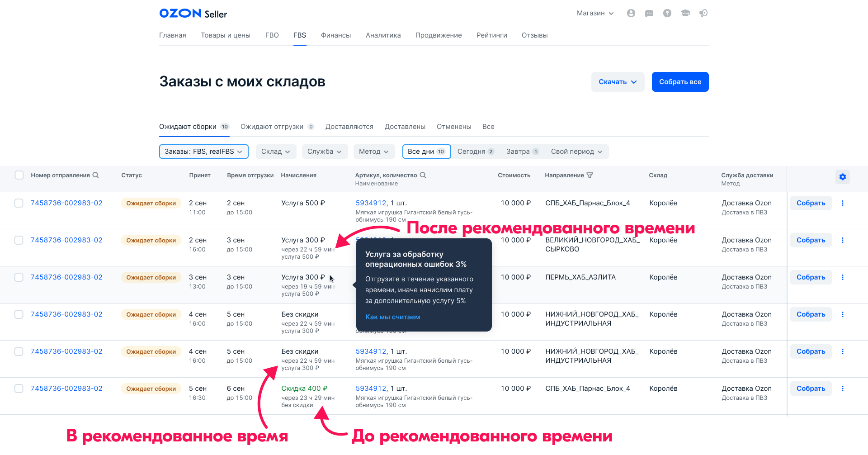868x455 pixels.
Task: Open the Аналитика section
Action: 383,35
